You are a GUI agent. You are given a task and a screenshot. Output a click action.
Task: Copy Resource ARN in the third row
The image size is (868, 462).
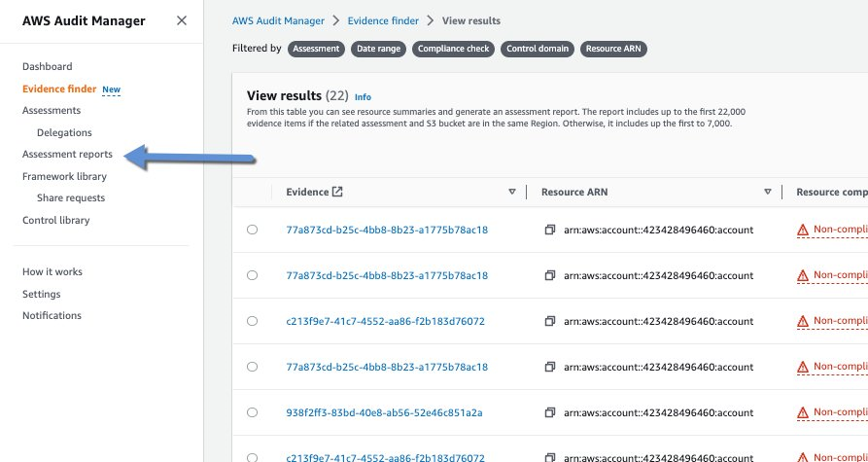point(550,321)
